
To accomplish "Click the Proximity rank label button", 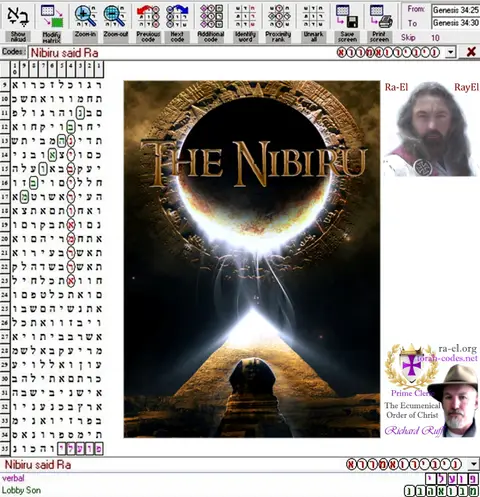I will tap(278, 37).
